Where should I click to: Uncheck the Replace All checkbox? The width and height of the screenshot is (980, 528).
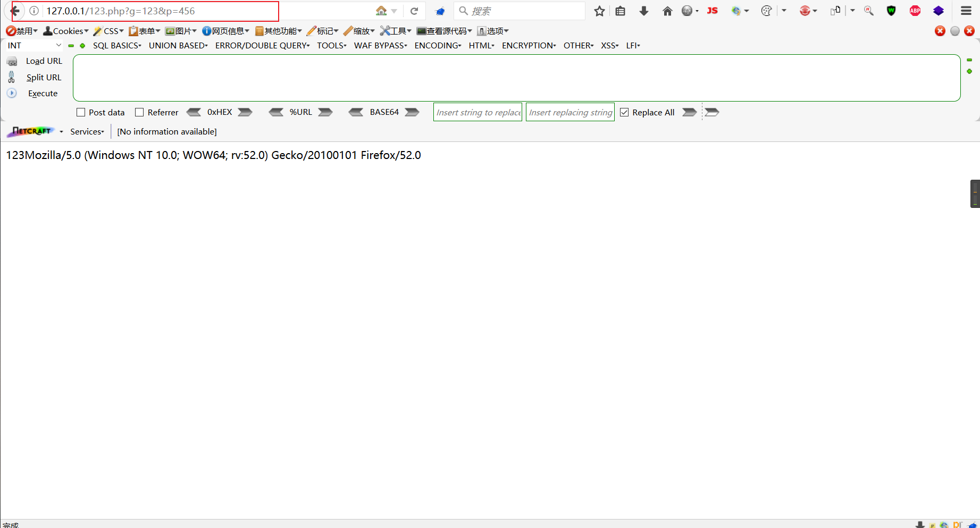click(x=624, y=112)
